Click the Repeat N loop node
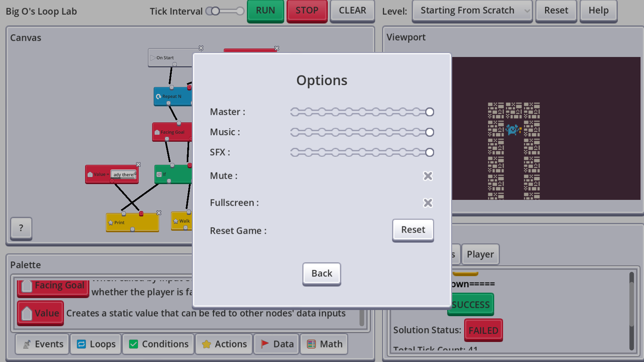This screenshot has width=644, height=362. coord(173,97)
